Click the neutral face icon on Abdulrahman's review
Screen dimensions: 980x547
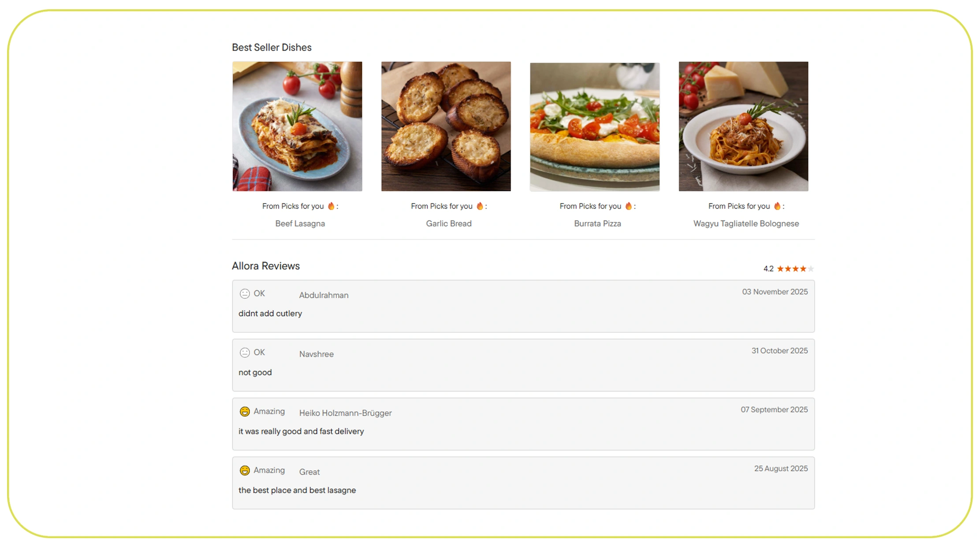pos(245,294)
